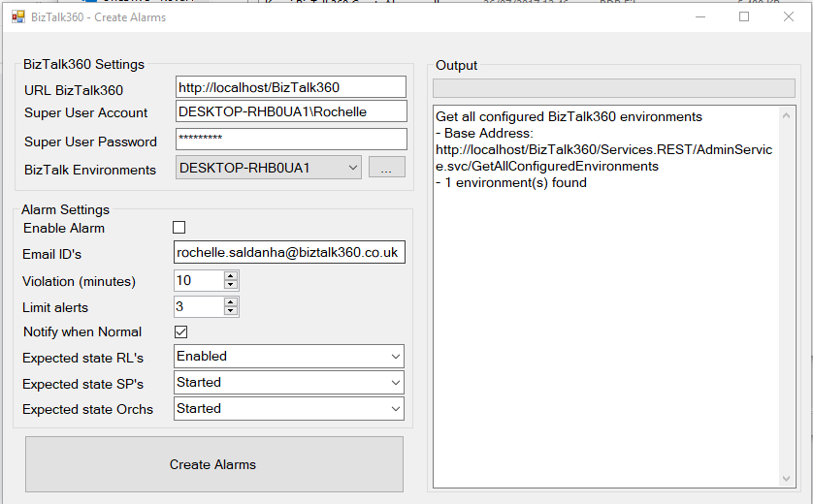813x504 pixels.
Task: Check the Enable Alarm checkbox
Action: [179, 228]
